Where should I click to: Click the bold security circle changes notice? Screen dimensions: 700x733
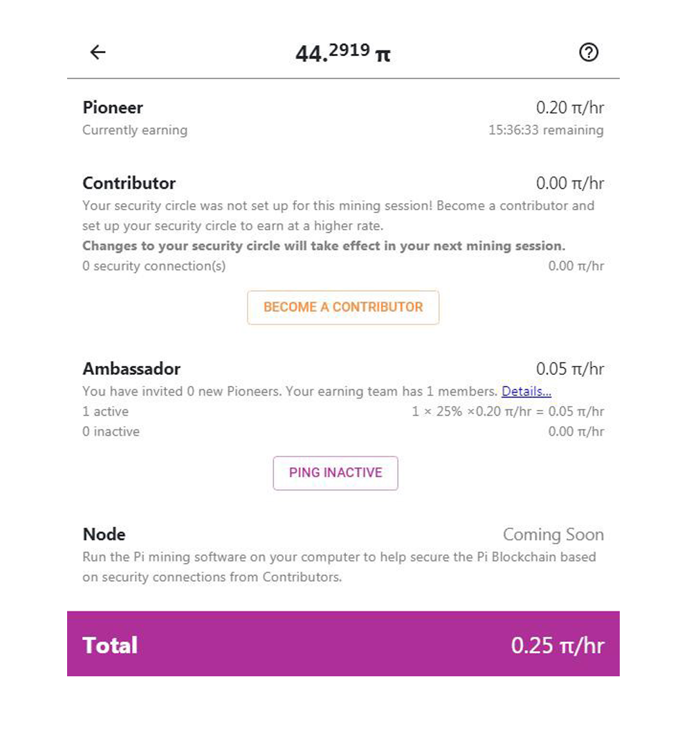tap(324, 246)
